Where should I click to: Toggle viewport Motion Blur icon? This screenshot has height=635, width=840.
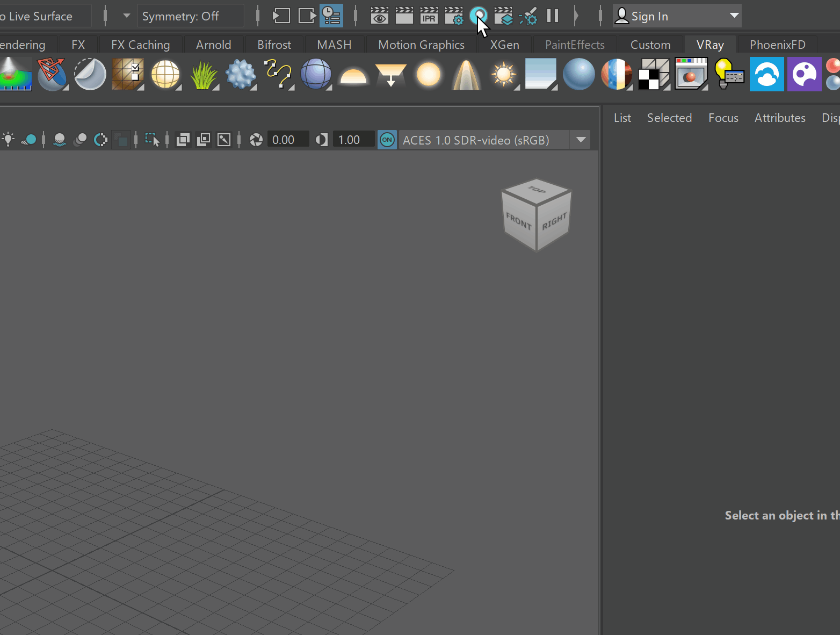coord(80,140)
